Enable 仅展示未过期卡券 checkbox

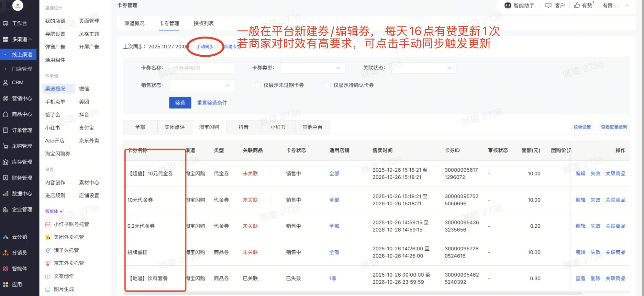tap(258, 85)
